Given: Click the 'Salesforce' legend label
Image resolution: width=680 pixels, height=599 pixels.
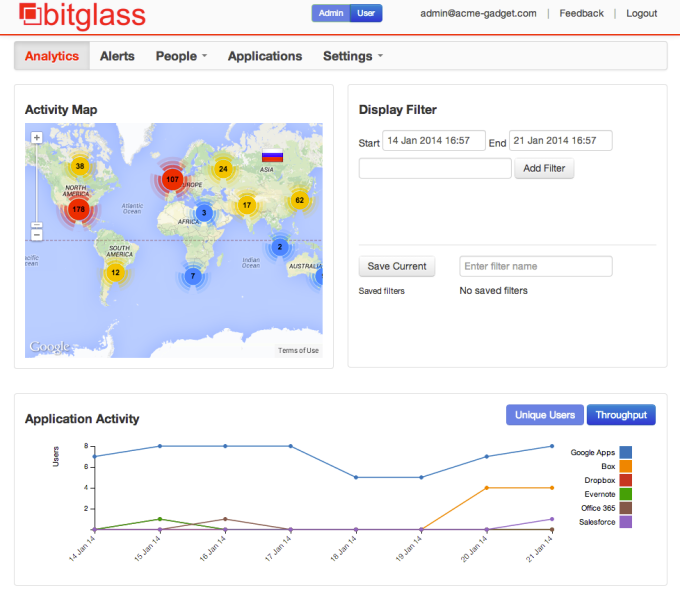Looking at the screenshot, I should coord(597,522).
